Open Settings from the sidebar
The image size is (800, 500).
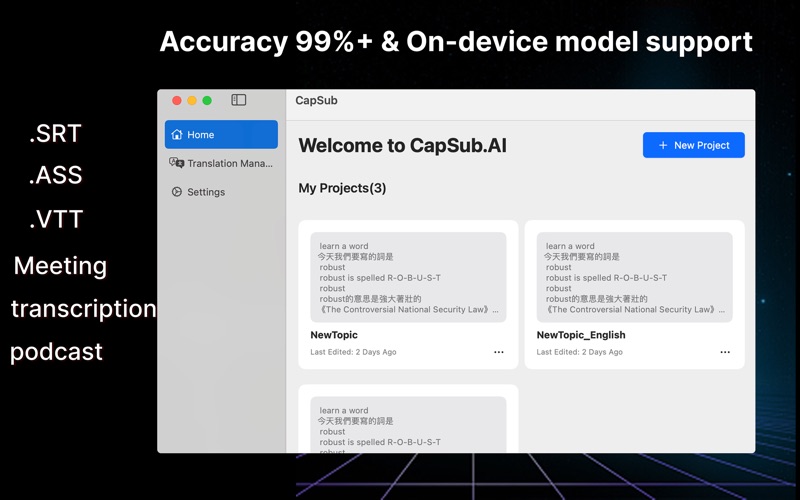pos(221,192)
